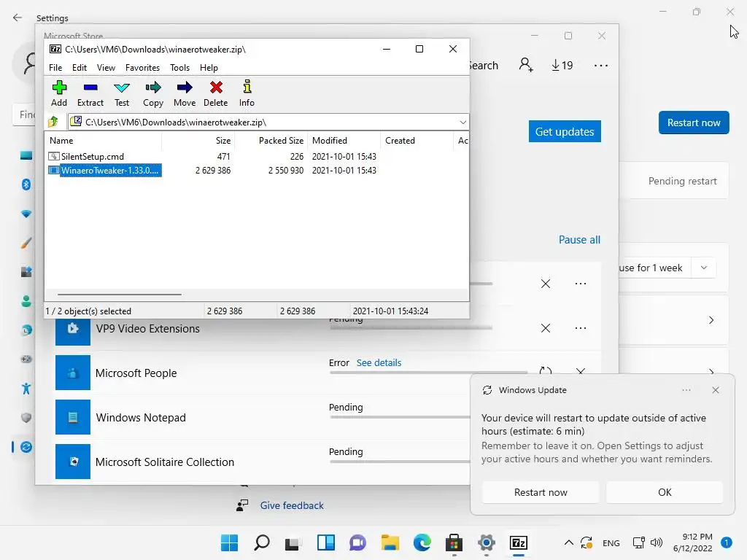This screenshot has width=747, height=560.
Task: Open the View menu in 7-Zip
Action: coord(106,68)
